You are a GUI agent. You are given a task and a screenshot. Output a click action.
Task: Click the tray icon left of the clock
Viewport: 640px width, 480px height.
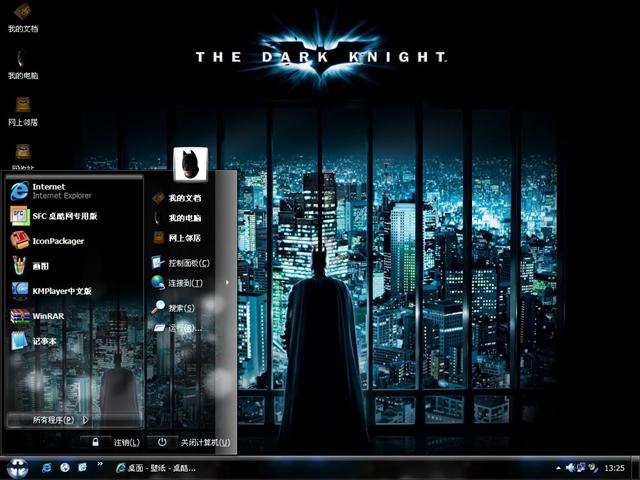[x=593, y=468]
